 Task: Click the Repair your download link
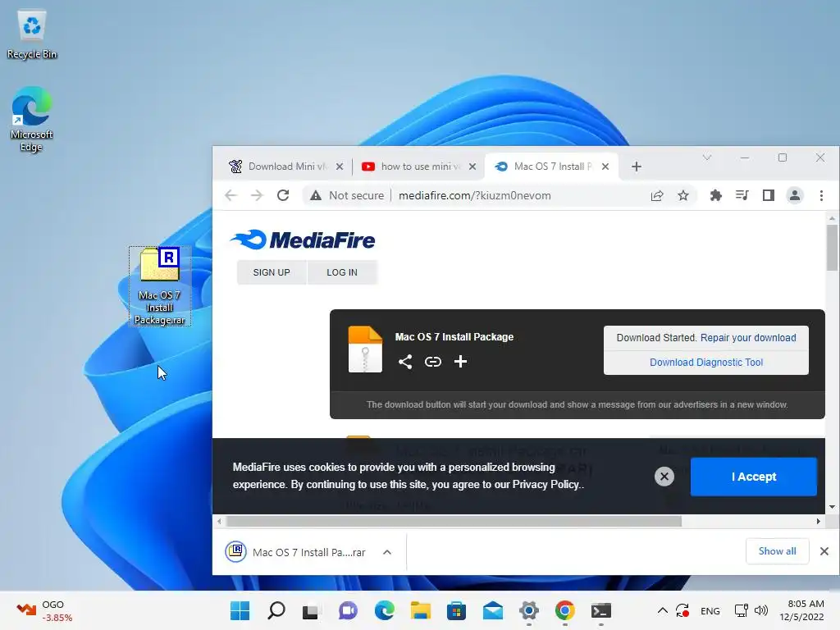pyautogui.click(x=748, y=337)
